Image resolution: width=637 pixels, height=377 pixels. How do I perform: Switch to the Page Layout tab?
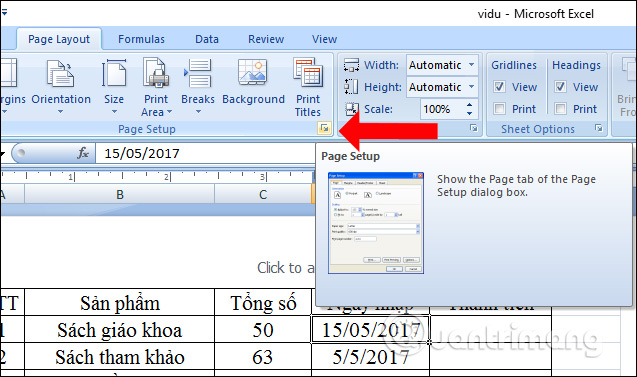pos(59,39)
